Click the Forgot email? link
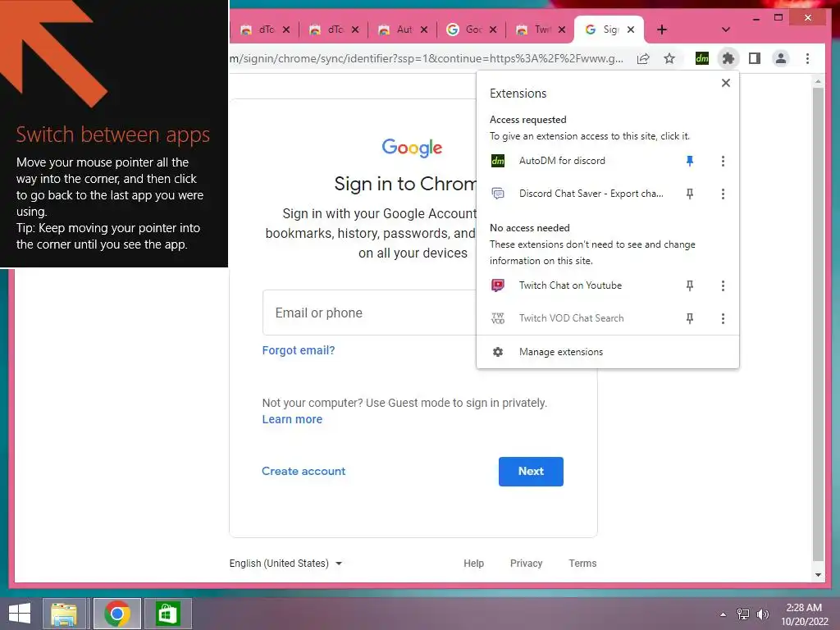 299,350
